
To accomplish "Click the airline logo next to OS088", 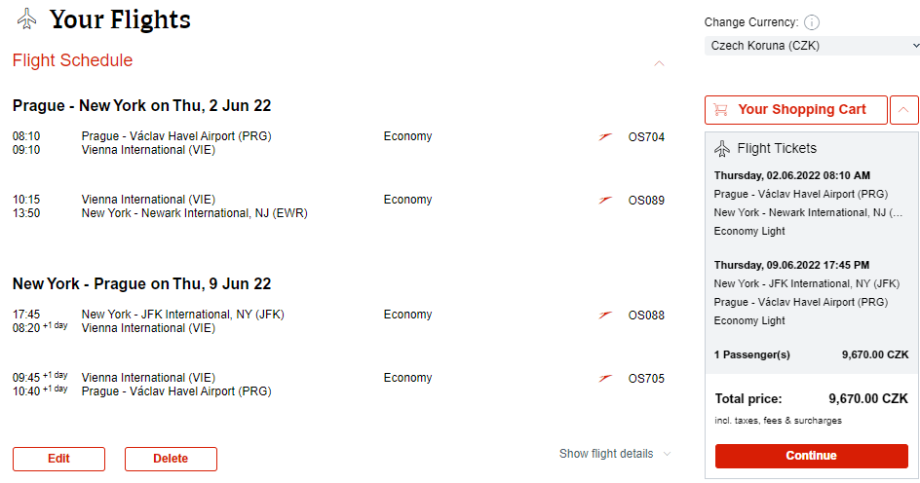I will (605, 315).
